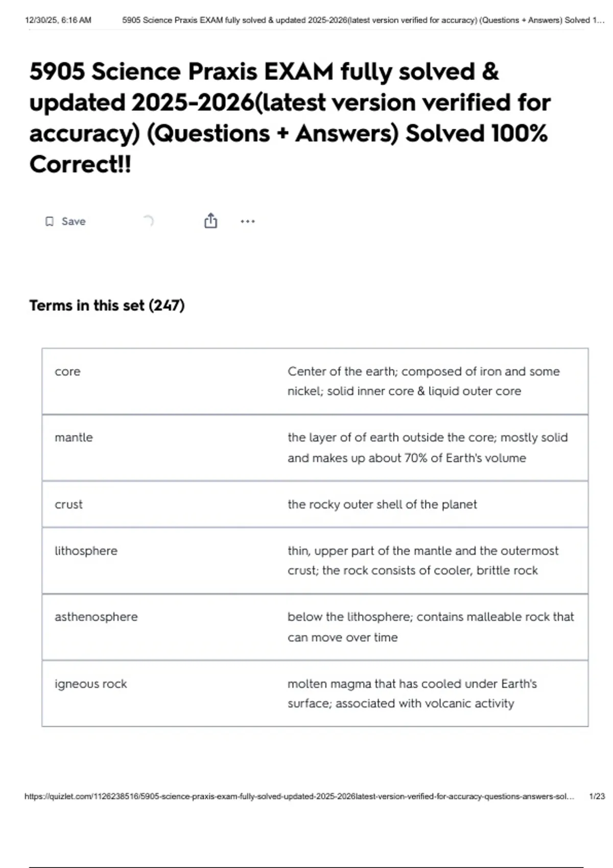Viewport: 613px width, 868px height.
Task: Click the Save bookmark icon
Action: coord(50,221)
